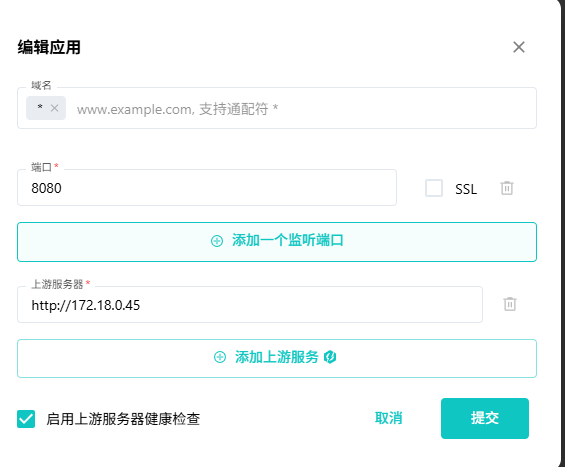Delete the 8080 port row via trash icon
Viewport: 565px width, 467px height.
click(x=507, y=188)
